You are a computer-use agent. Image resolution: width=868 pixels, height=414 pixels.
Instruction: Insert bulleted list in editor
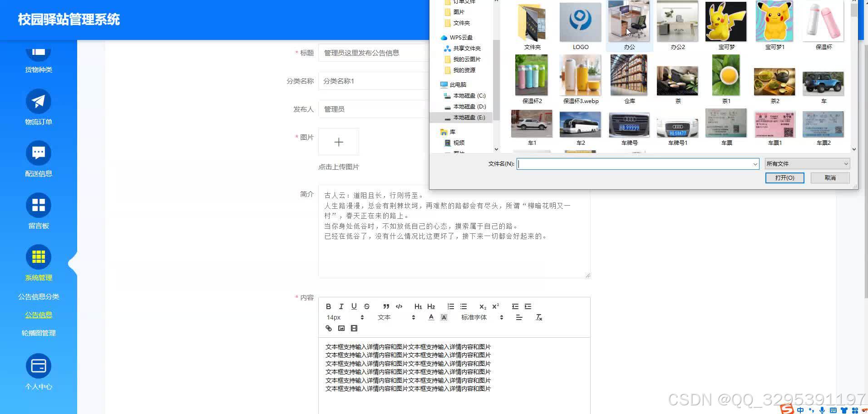click(x=464, y=306)
